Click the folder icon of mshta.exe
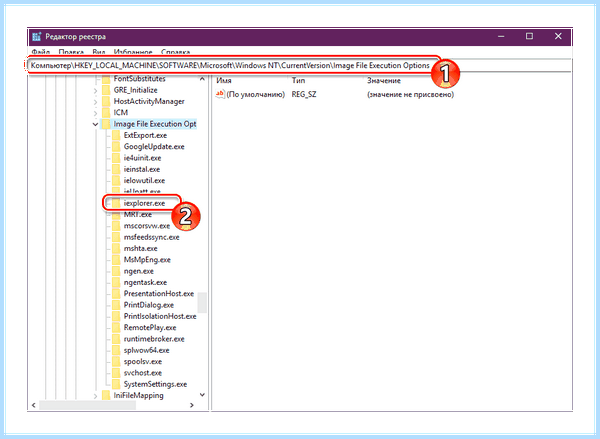 (x=116, y=248)
